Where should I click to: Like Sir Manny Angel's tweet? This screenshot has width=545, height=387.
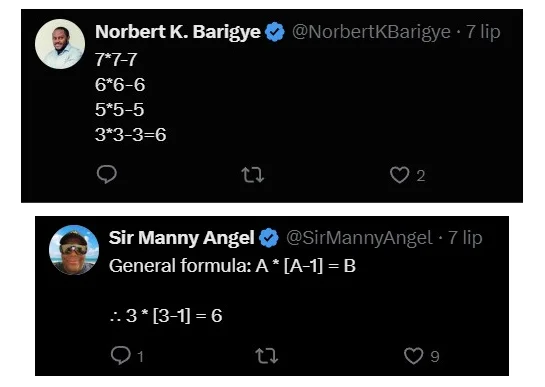[414, 356]
